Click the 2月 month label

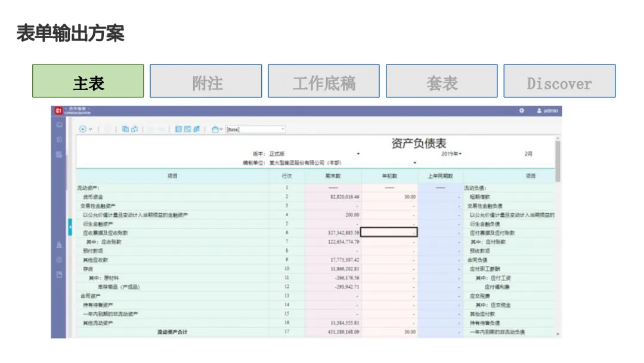click(x=528, y=154)
